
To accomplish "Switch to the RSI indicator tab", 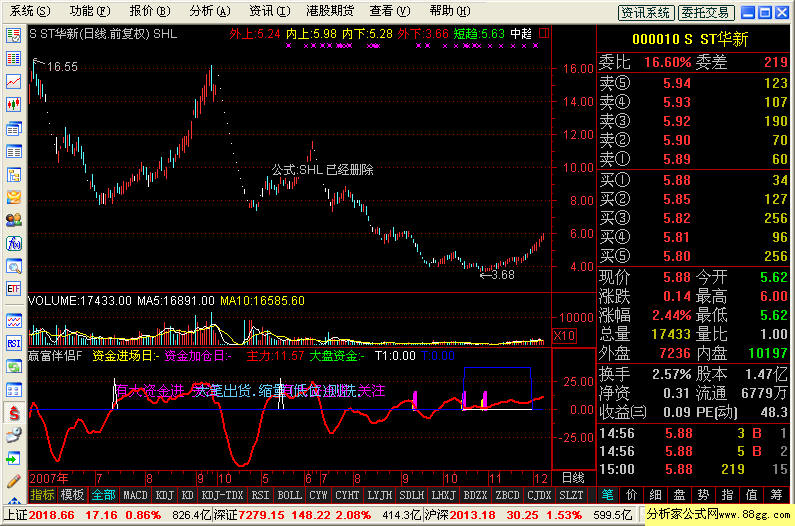I will coord(260,495).
